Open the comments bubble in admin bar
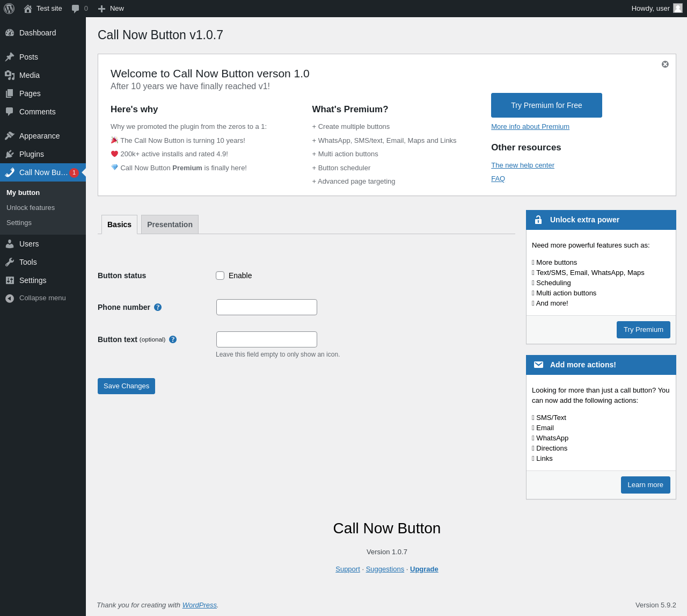Image resolution: width=687 pixels, height=616 pixels. (x=76, y=9)
